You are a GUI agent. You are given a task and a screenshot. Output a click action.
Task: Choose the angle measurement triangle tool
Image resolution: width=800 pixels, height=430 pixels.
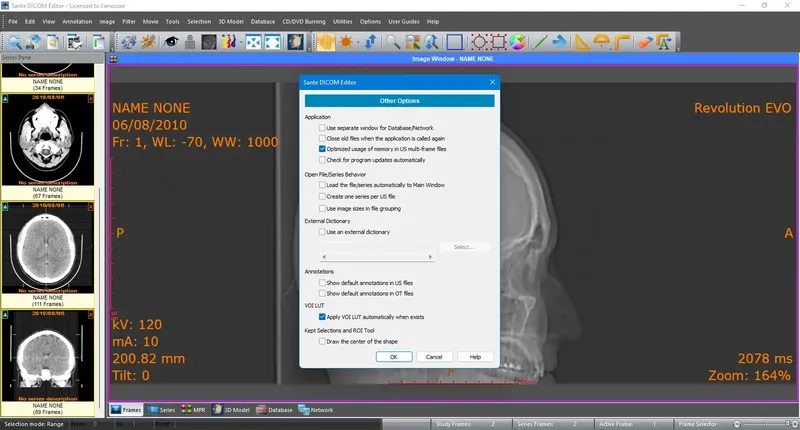click(582, 42)
